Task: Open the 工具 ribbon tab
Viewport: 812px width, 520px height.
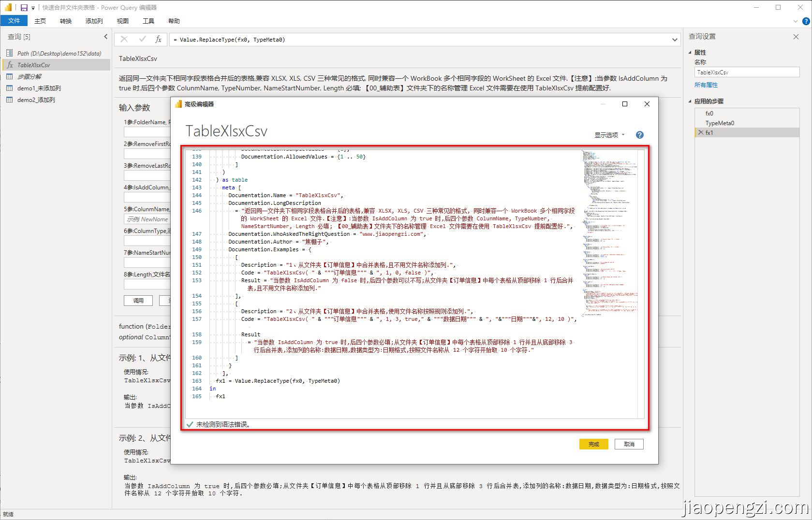Action: pyautogui.click(x=148, y=21)
